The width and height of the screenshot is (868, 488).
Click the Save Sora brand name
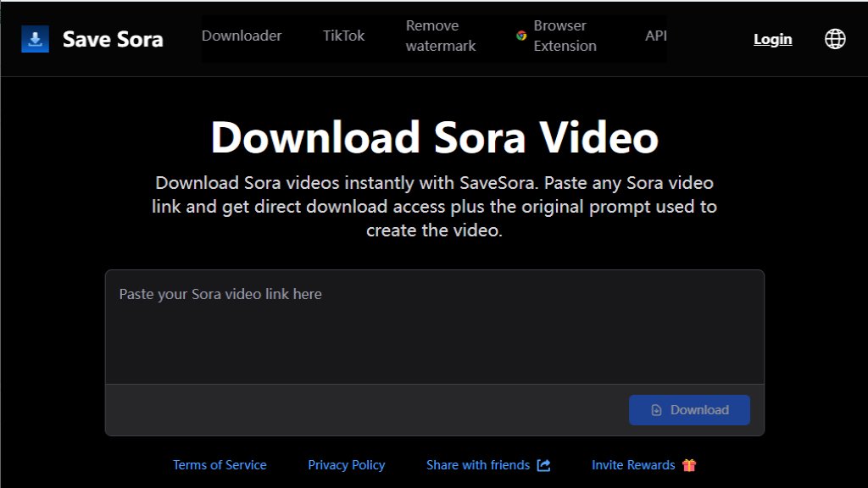(x=113, y=39)
